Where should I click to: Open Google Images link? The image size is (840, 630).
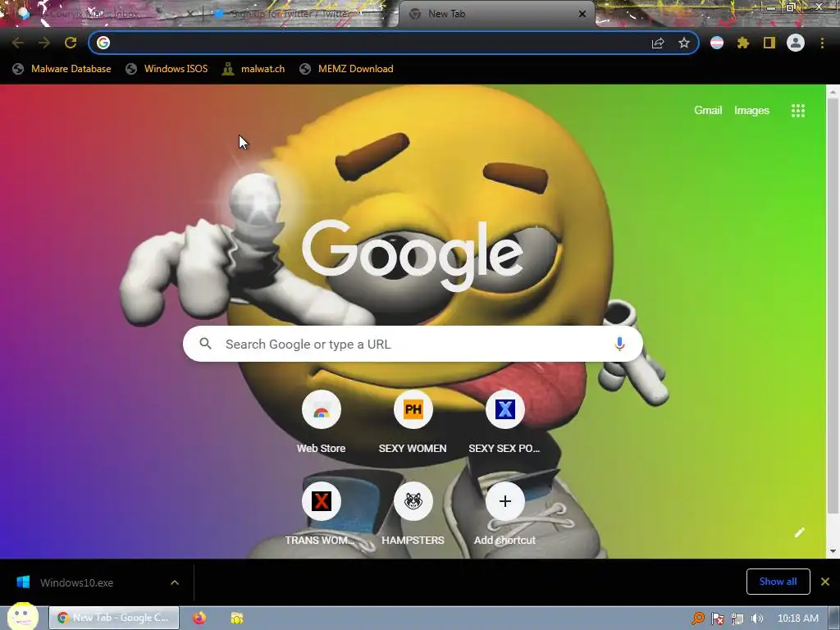coord(751,111)
